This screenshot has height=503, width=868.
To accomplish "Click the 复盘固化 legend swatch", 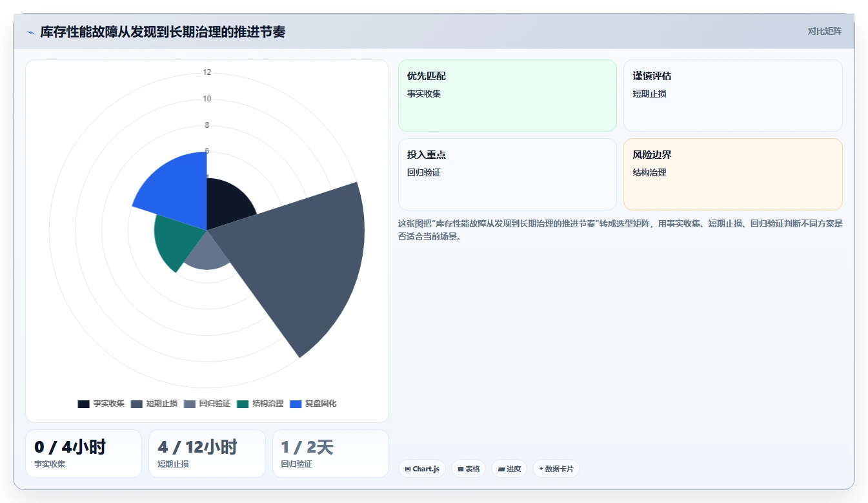I will click(296, 404).
